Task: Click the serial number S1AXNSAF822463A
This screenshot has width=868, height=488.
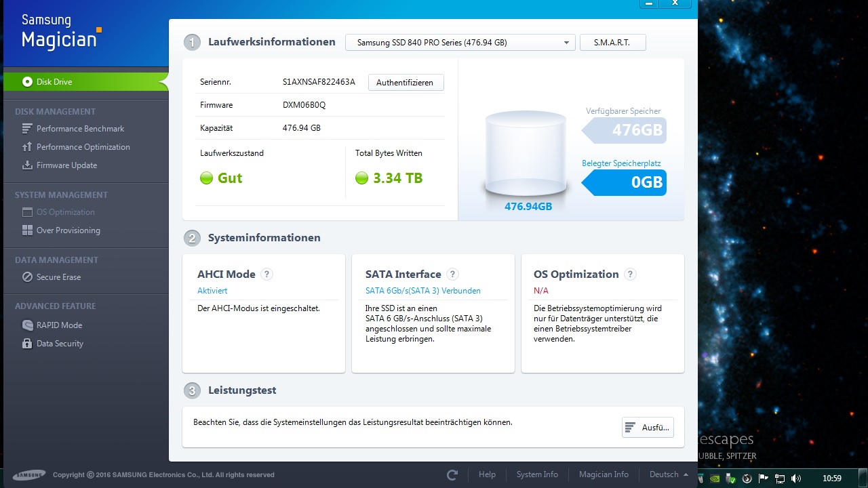Action: pos(319,82)
